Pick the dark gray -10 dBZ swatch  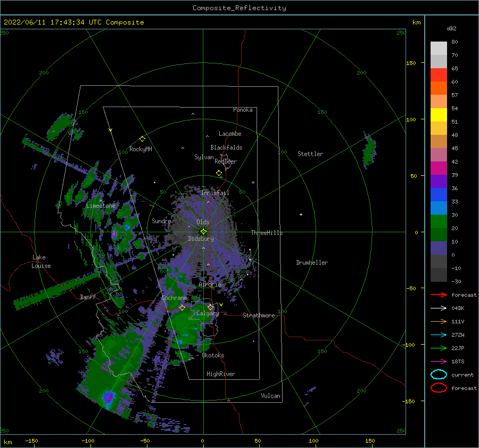click(439, 275)
